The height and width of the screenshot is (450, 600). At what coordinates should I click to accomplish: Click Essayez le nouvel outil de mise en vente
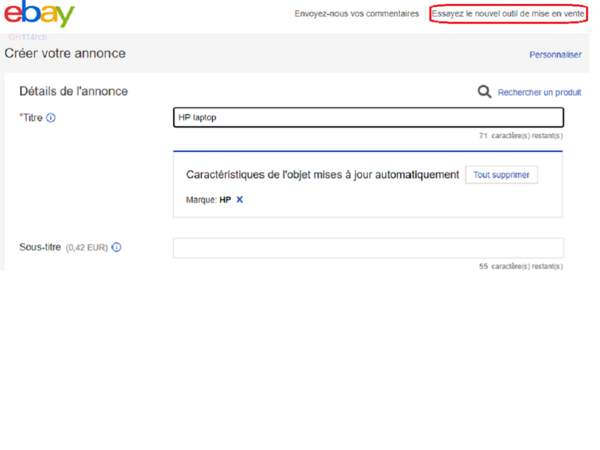(508, 14)
